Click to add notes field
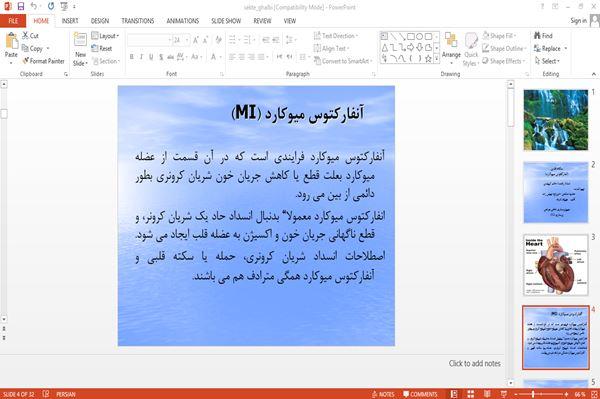Screen dimensions: 600x399 tap(474, 363)
